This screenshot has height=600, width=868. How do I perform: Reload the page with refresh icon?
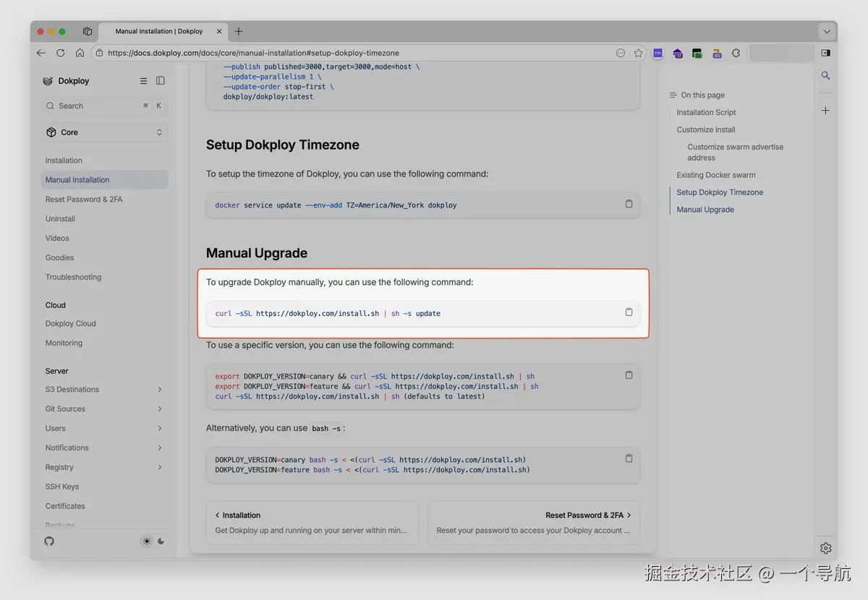tap(60, 53)
